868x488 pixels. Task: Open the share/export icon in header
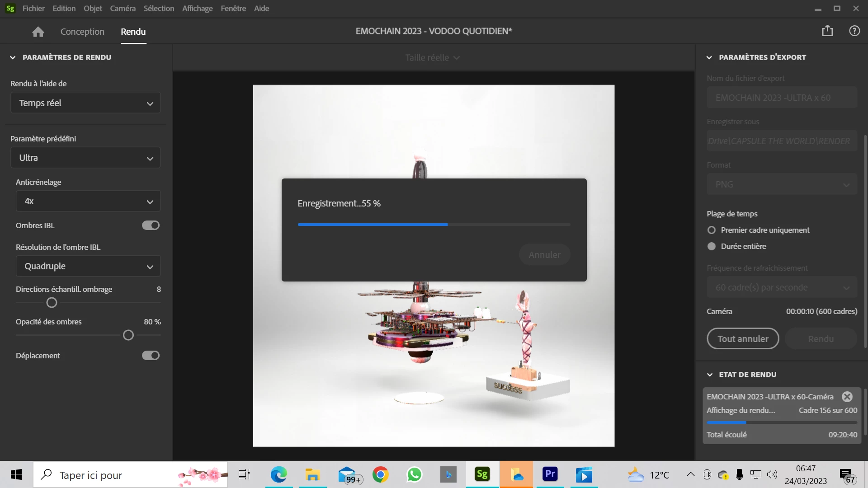pyautogui.click(x=827, y=31)
